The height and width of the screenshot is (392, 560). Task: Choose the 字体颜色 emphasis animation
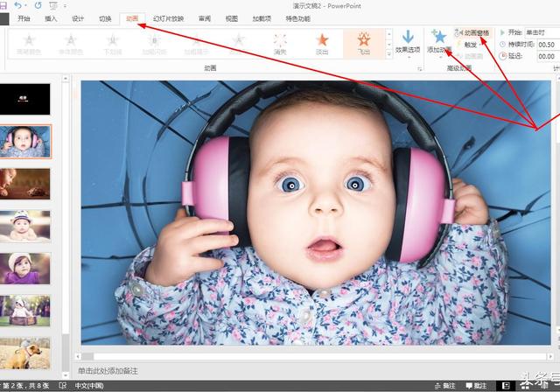[71, 45]
